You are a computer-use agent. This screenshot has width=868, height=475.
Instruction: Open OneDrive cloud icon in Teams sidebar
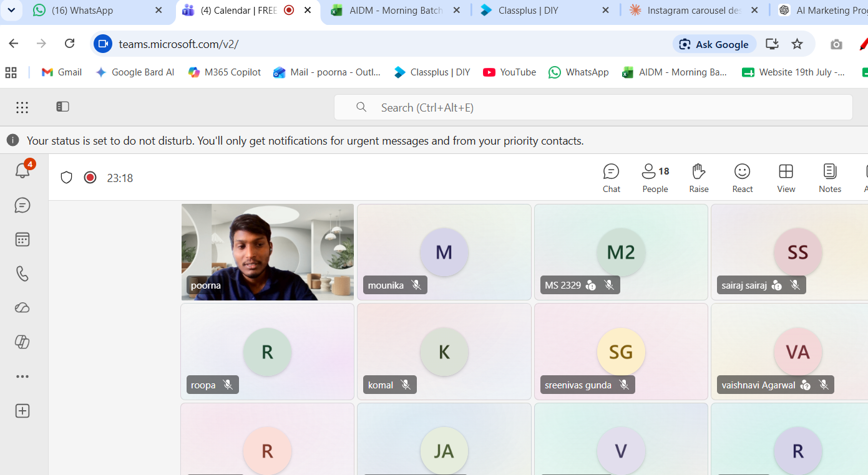[22, 308]
